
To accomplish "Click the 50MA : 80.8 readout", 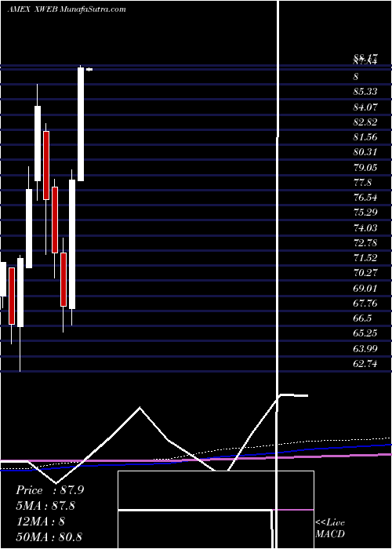I will tap(49, 536).
